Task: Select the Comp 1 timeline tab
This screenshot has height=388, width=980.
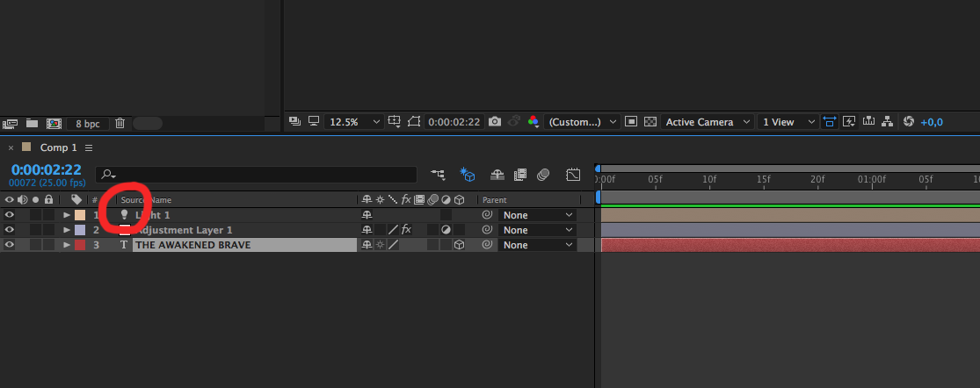Action: [58, 147]
